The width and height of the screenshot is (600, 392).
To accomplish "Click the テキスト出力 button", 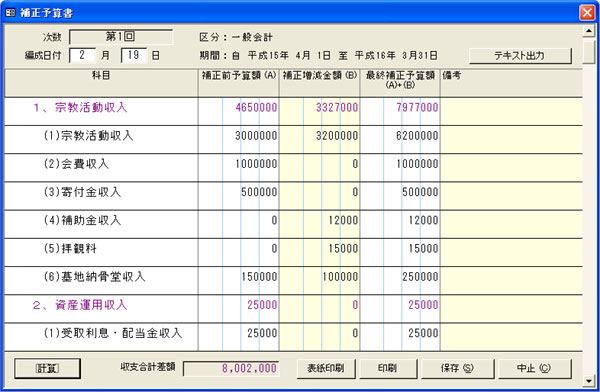I will pos(520,56).
